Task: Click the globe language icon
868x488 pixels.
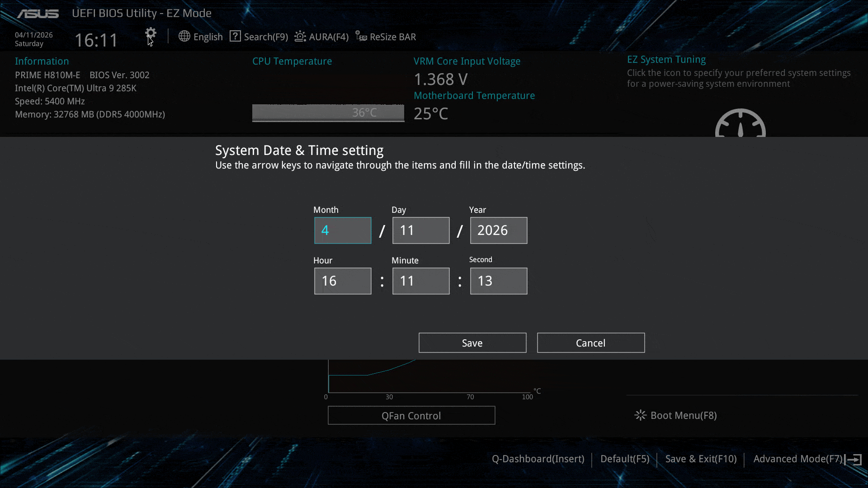Action: click(x=184, y=36)
